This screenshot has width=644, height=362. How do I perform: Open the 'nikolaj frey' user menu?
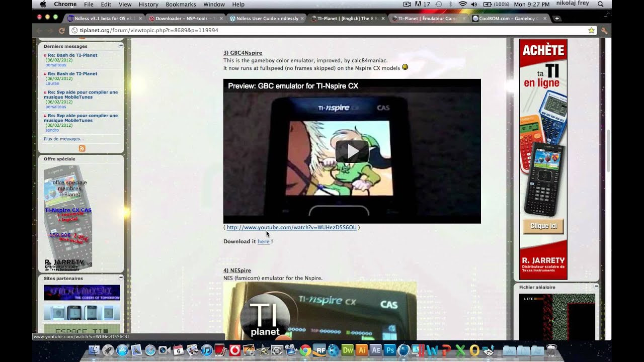[573, 4]
